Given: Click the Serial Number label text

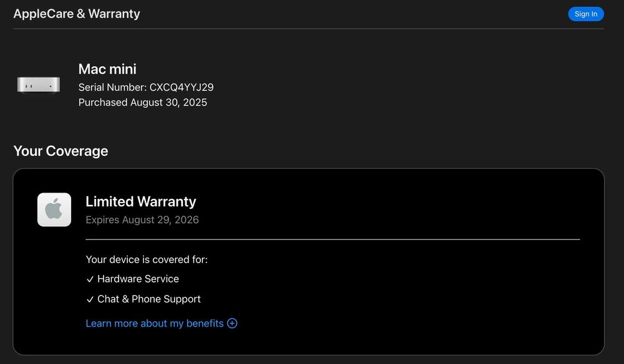Looking at the screenshot, I should tap(112, 87).
